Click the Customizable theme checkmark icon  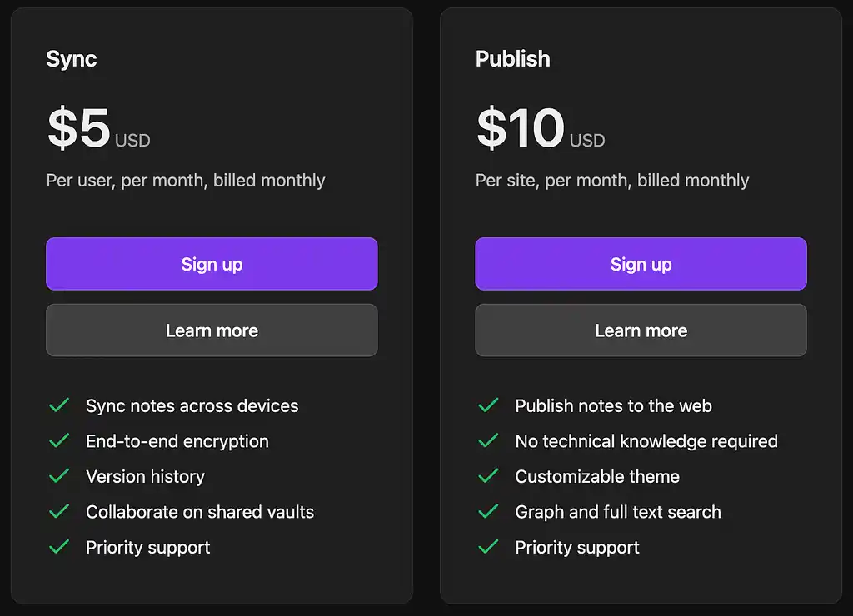tap(488, 476)
